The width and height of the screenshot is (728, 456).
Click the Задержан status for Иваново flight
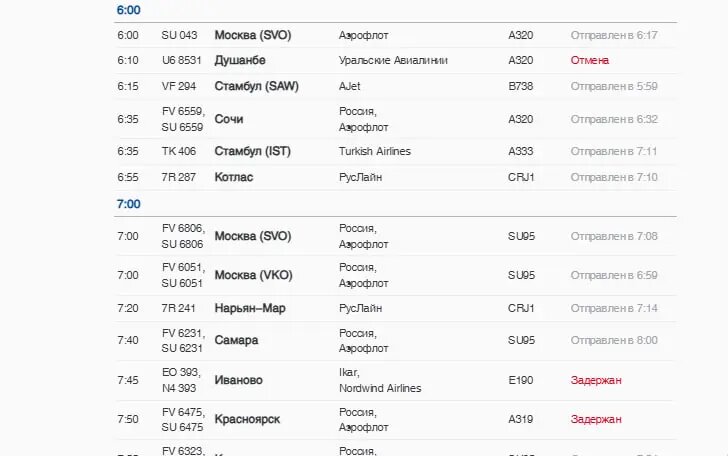[x=596, y=380]
